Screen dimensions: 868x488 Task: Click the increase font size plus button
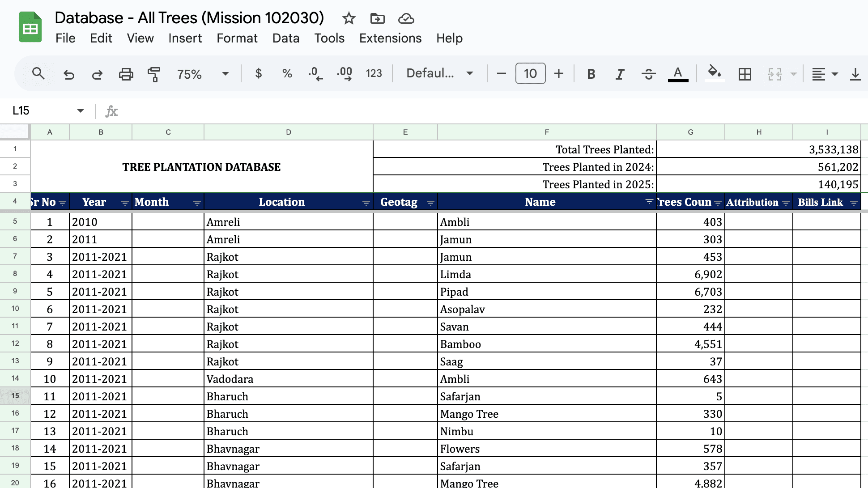[x=558, y=73]
